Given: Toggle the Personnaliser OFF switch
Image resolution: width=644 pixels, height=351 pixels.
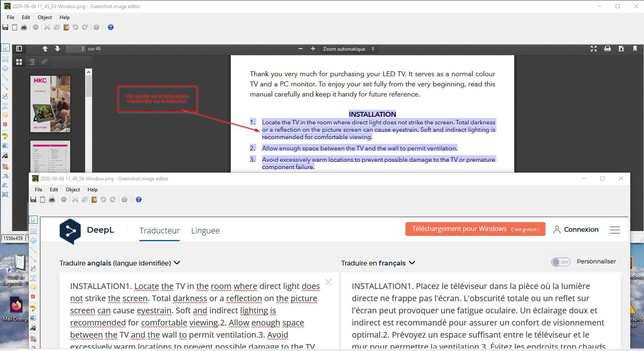Looking at the screenshot, I should click(x=560, y=262).
